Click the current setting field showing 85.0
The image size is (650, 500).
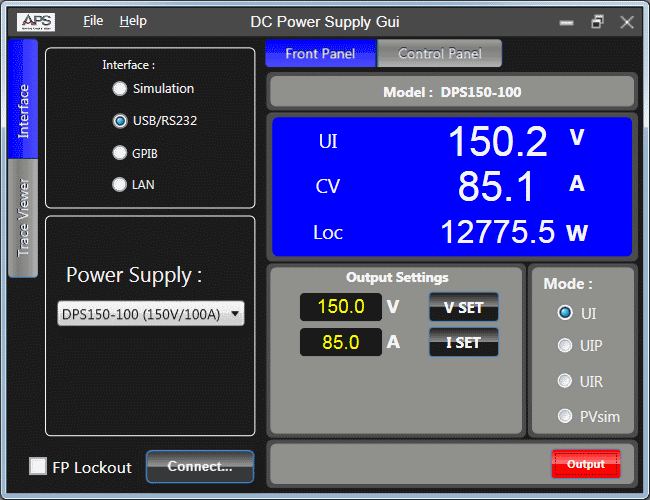(341, 343)
